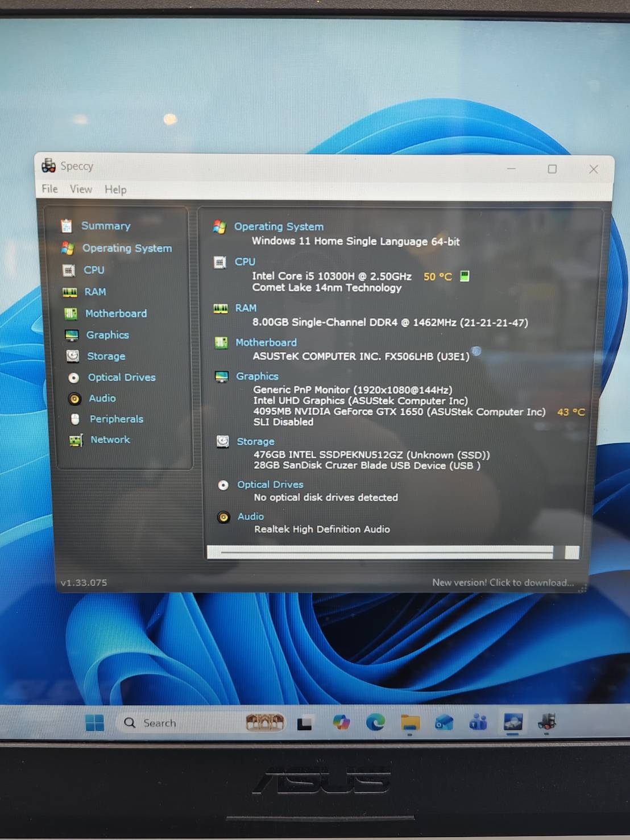This screenshot has height=840, width=630.
Task: Select the Operating System icon in the sidebar
Action: tap(68, 248)
